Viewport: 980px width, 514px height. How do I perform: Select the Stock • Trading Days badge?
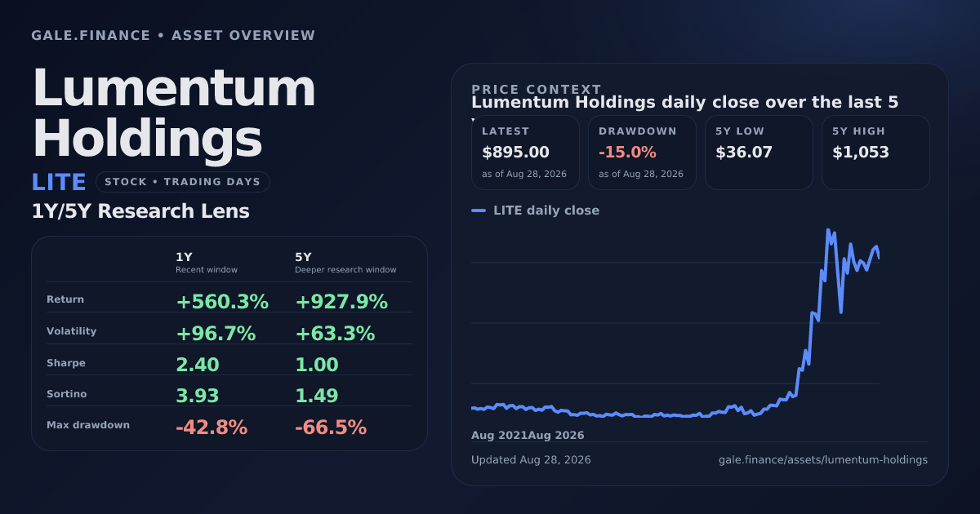pyautogui.click(x=182, y=182)
